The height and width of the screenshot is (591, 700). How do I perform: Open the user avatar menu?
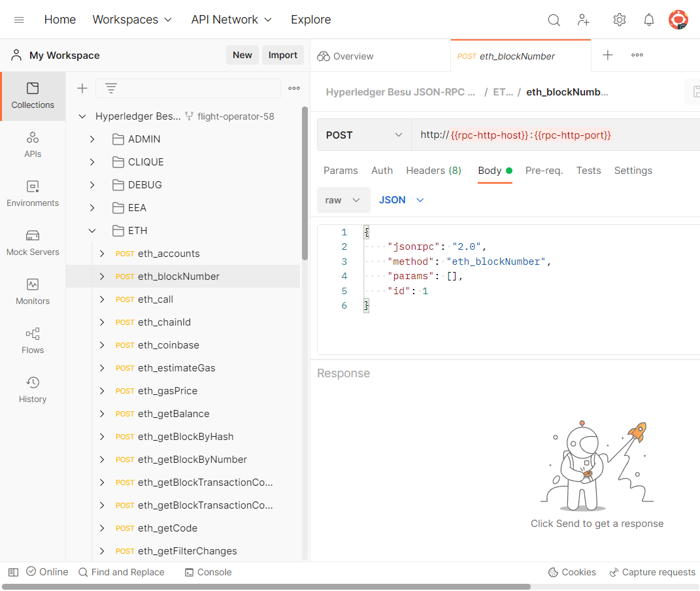click(678, 20)
